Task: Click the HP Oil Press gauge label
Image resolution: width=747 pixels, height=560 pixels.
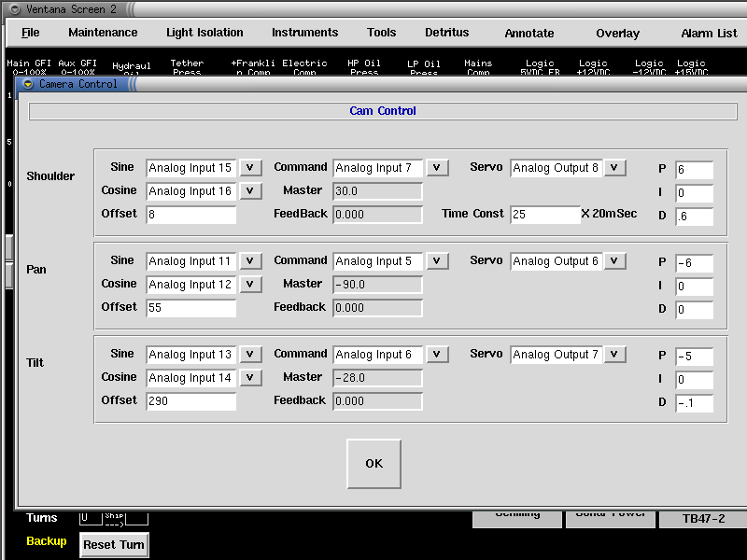Action: point(364,66)
